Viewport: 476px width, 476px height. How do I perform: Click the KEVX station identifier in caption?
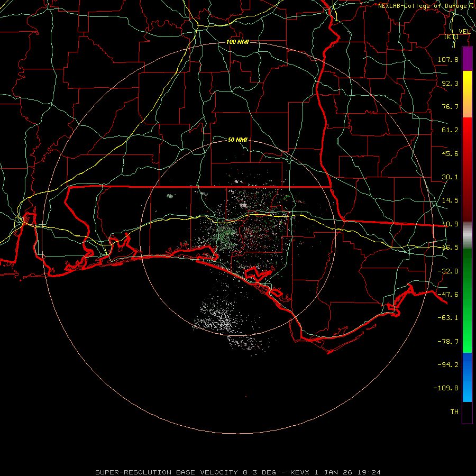click(300, 472)
